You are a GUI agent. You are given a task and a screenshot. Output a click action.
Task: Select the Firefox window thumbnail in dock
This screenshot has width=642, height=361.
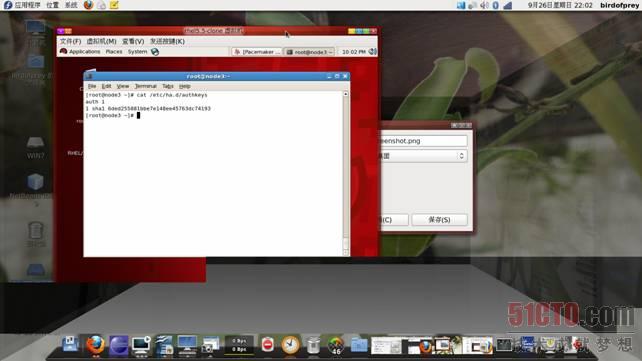coord(418,346)
